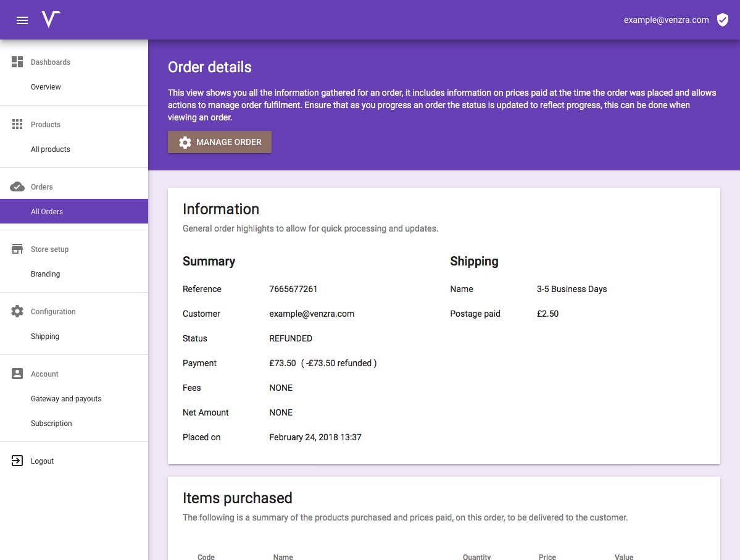
Task: Click the Placed on label
Action: [202, 437]
